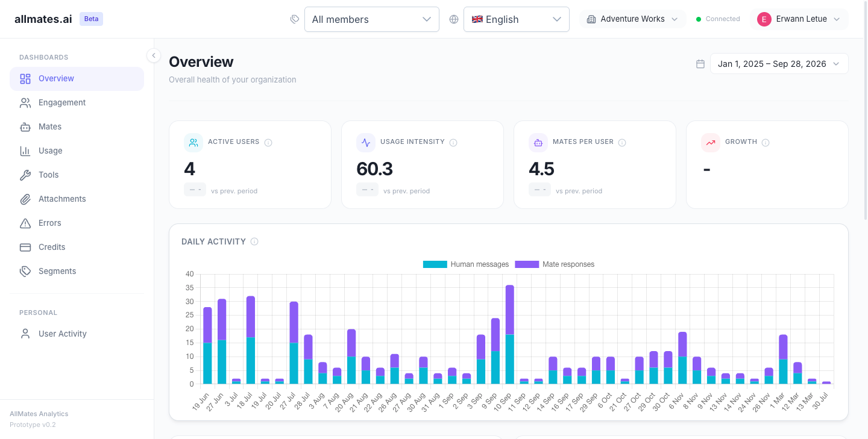Viewport: 868px width, 439px height.
Task: Open the User Activity page
Action: click(77, 334)
